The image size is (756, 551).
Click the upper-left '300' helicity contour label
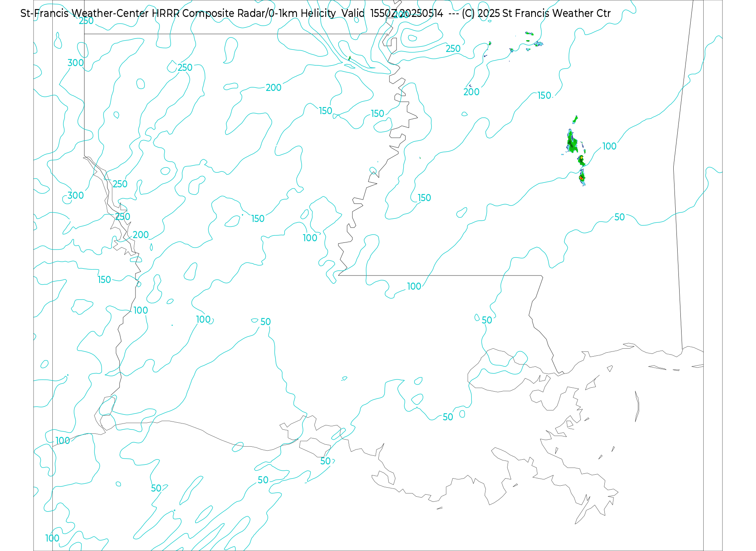point(76,63)
